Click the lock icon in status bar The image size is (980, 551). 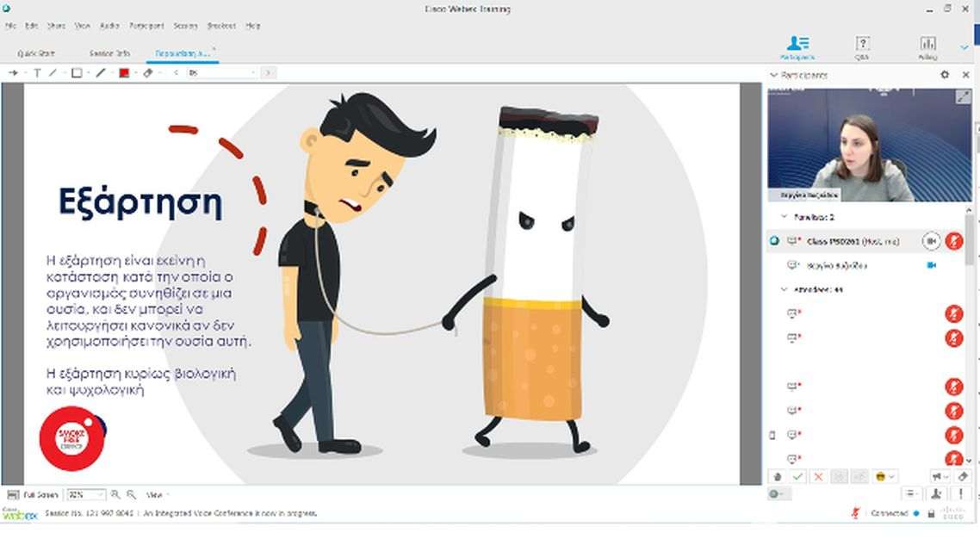tap(932, 513)
